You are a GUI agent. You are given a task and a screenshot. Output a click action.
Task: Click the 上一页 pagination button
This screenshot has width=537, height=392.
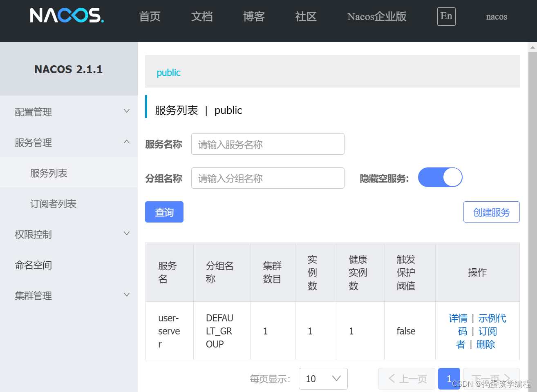pos(407,379)
